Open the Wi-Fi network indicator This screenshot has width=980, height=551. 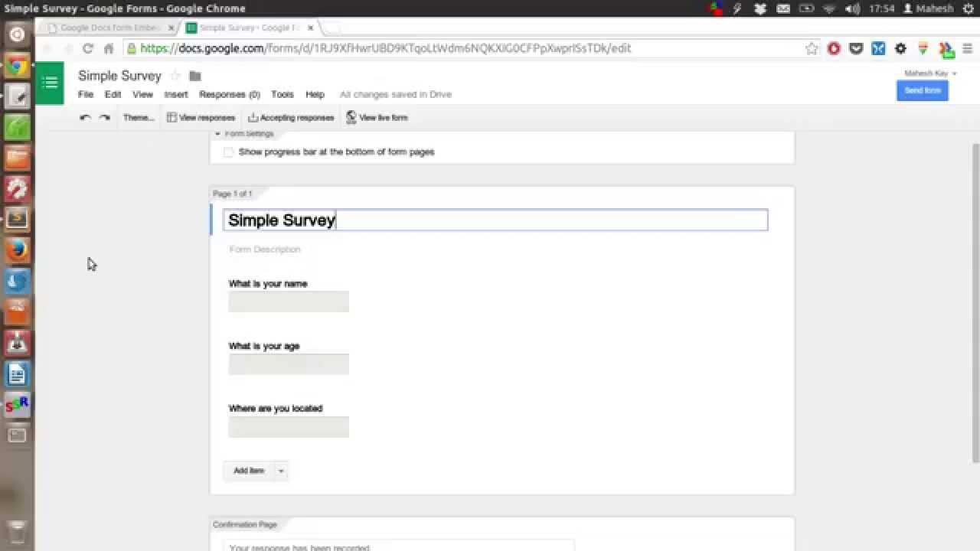click(829, 8)
